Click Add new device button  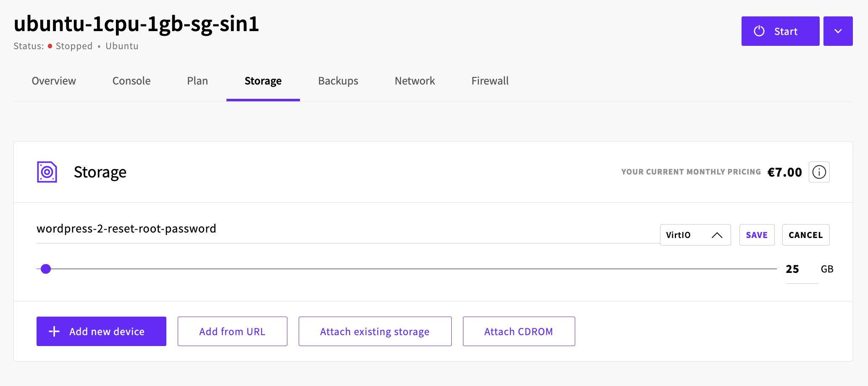(101, 331)
